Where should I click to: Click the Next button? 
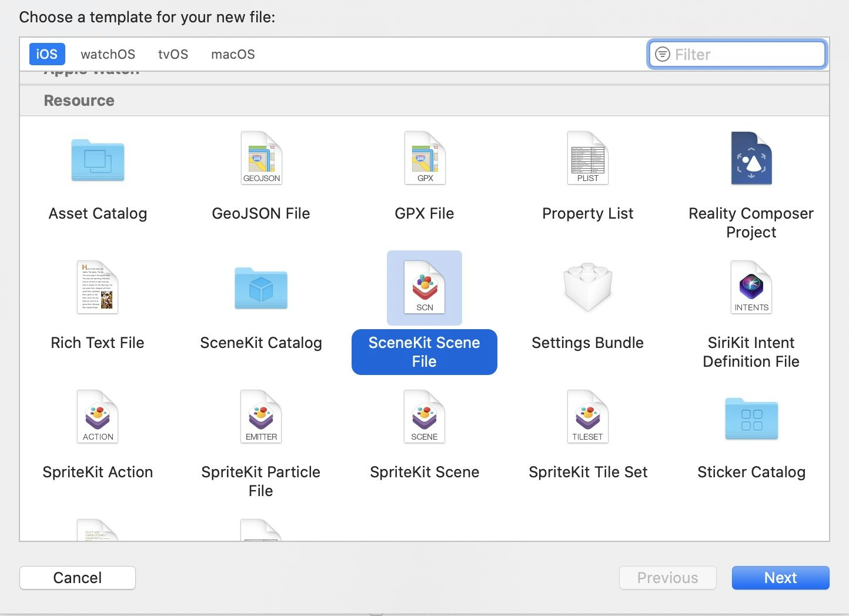pos(781,578)
